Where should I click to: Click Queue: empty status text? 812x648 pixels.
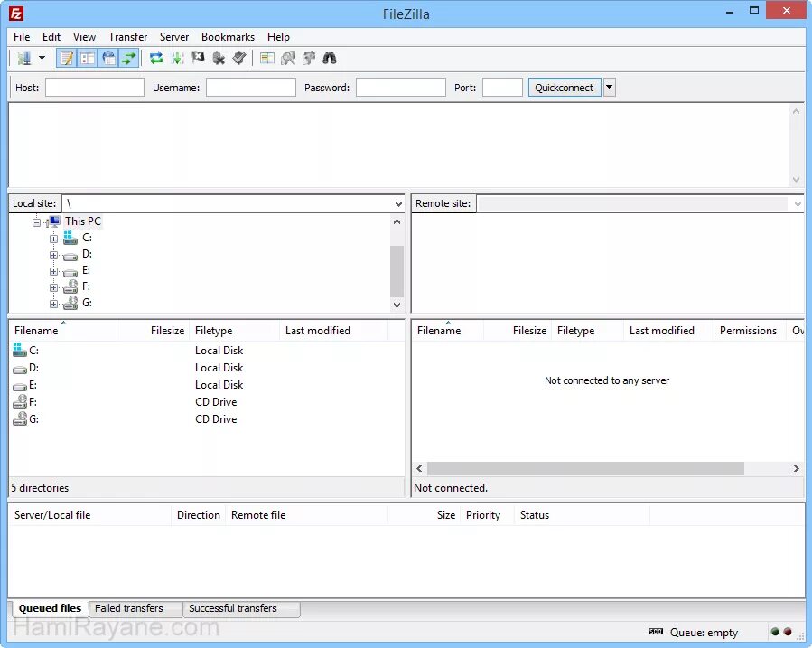click(x=704, y=633)
